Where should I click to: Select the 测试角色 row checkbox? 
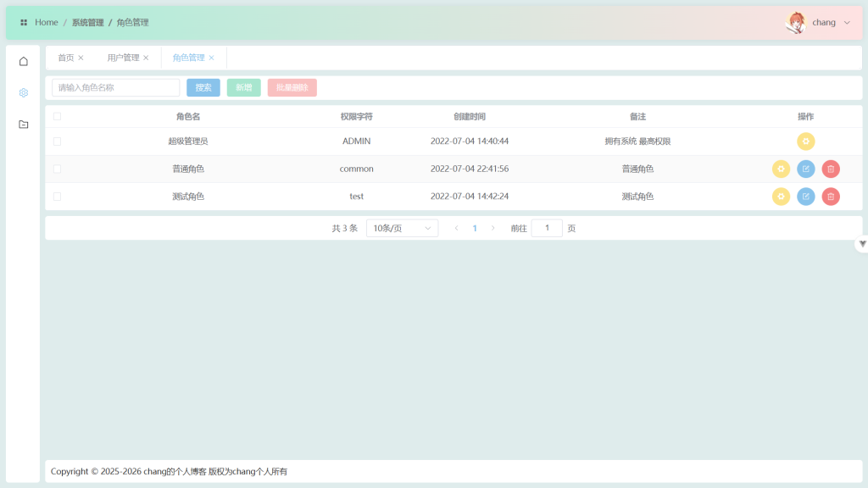click(57, 197)
